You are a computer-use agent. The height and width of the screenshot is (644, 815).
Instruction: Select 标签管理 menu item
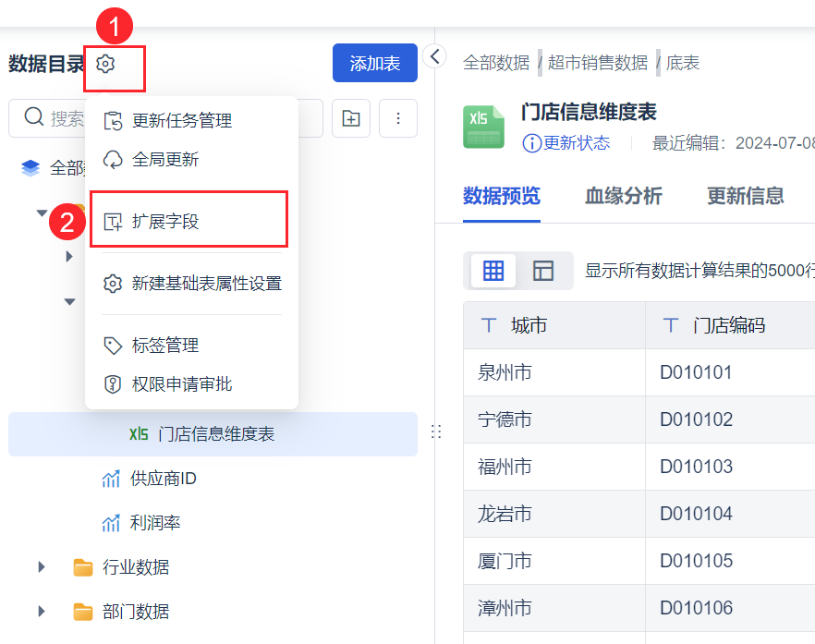click(x=165, y=346)
